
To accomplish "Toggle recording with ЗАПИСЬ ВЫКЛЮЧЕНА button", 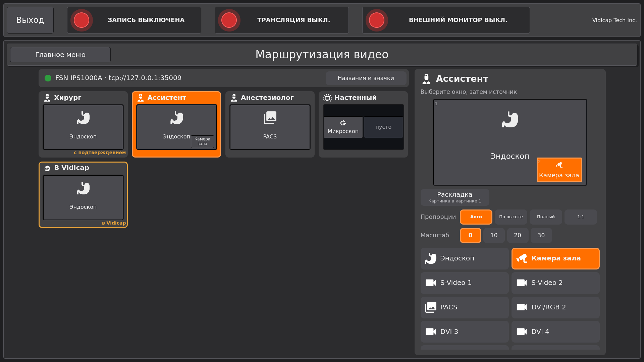I will click(x=134, y=20).
